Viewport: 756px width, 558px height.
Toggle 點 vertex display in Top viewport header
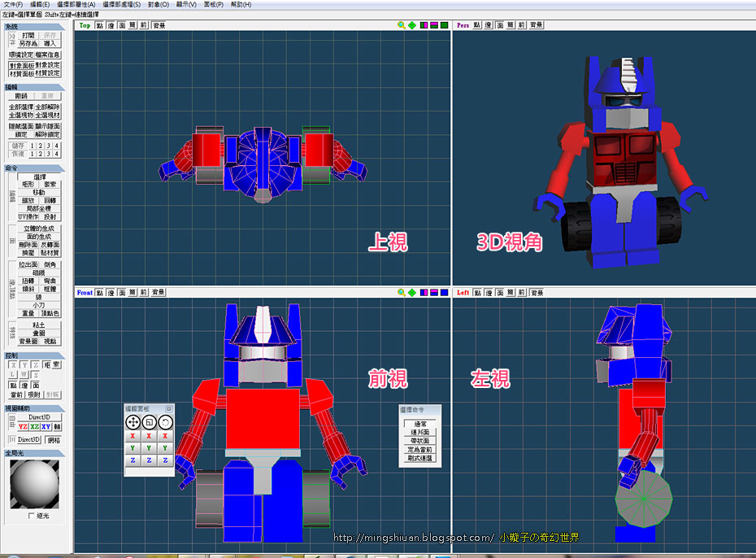(99, 25)
